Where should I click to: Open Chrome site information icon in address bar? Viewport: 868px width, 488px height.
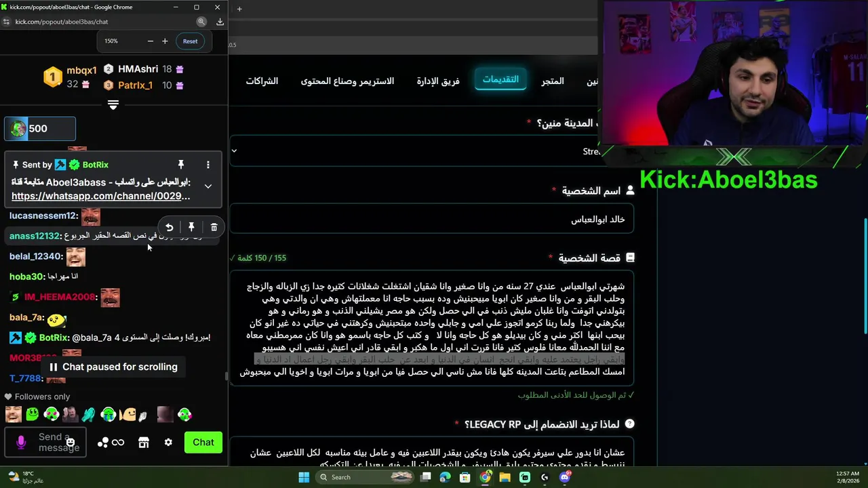coord(6,22)
